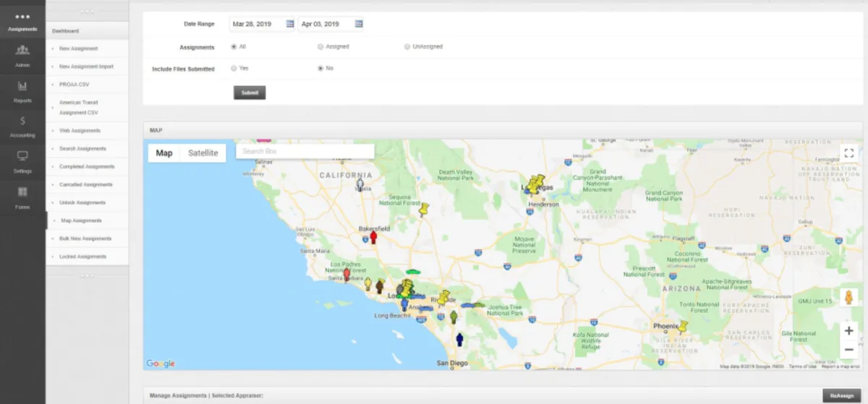Image resolution: width=868 pixels, height=404 pixels.
Task: Open the Settings monitor icon
Action: [x=22, y=155]
